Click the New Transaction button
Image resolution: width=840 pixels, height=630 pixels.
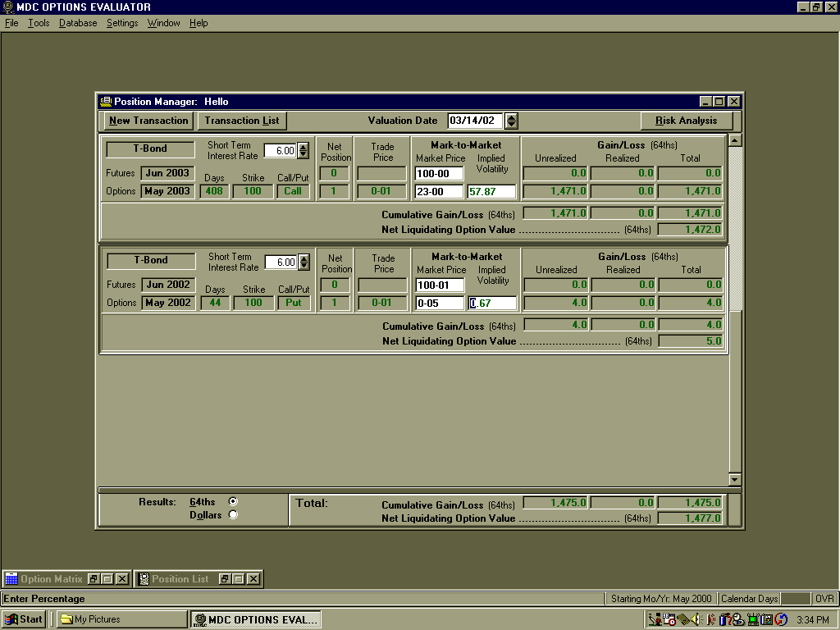pyautogui.click(x=148, y=121)
